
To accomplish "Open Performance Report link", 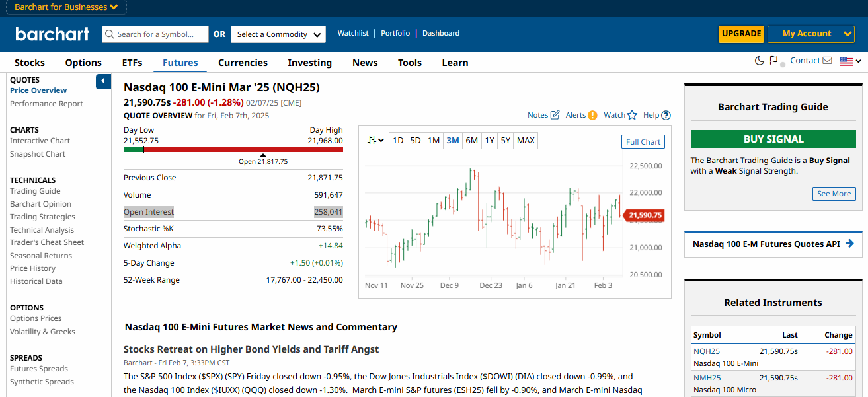I will [46, 104].
